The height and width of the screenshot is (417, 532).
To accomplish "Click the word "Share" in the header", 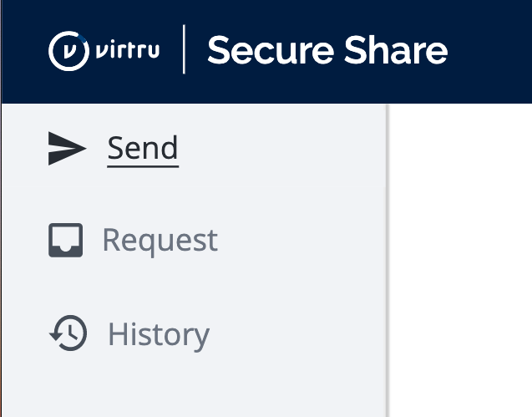I will [394, 51].
